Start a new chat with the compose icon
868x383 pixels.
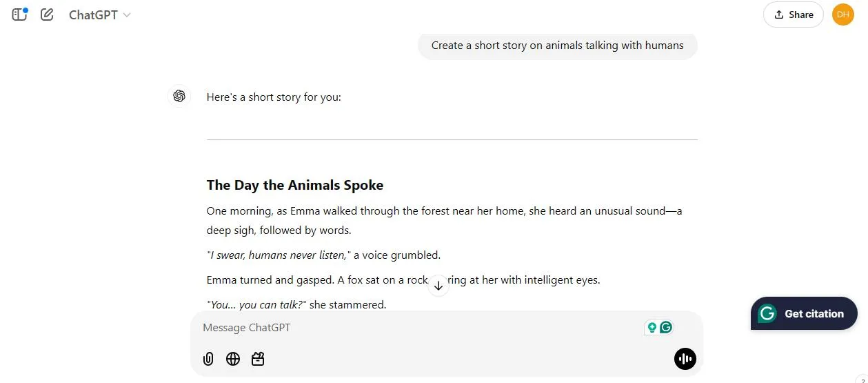click(47, 14)
